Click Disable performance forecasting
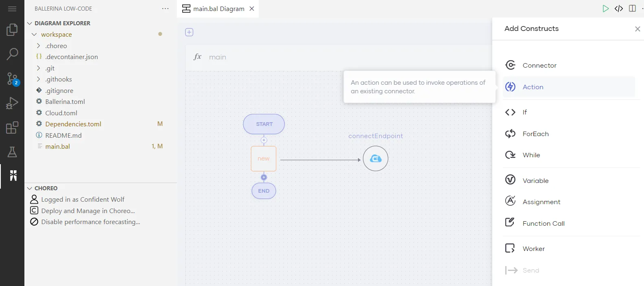Image resolution: width=644 pixels, height=286 pixels. click(x=90, y=222)
